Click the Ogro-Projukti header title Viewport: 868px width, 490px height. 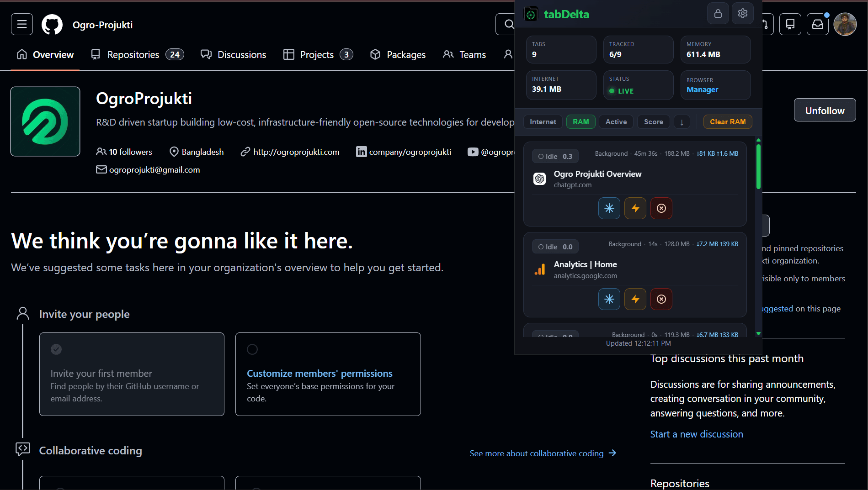coord(102,25)
